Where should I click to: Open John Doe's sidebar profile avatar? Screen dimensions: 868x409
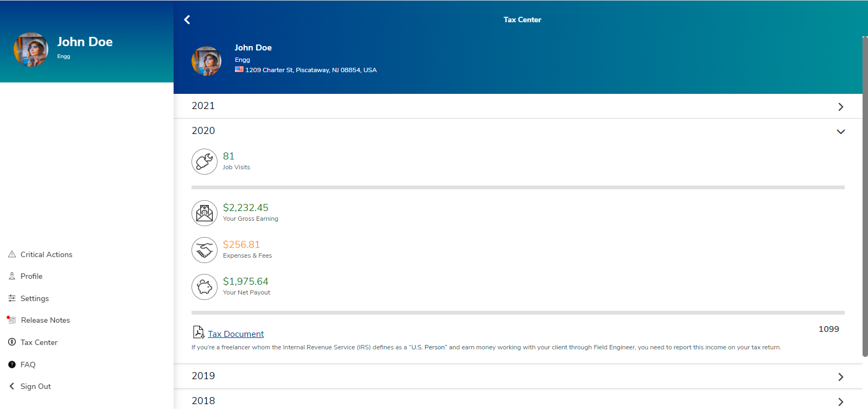[31, 49]
